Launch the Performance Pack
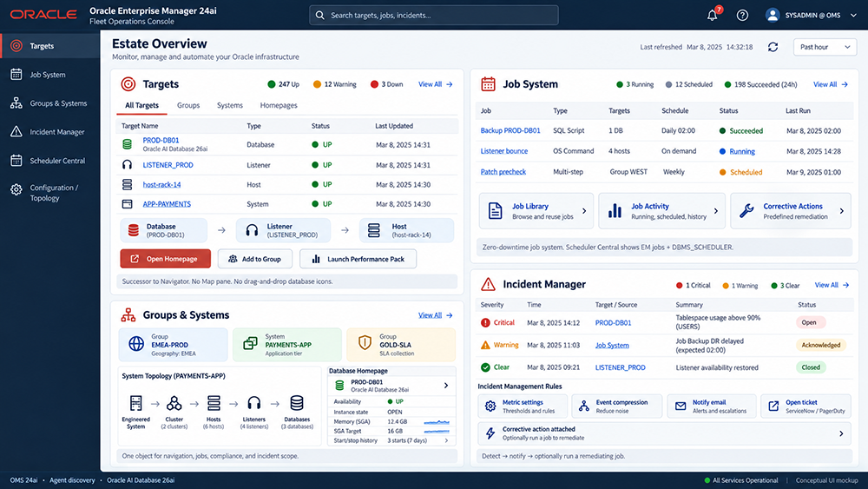Image resolution: width=868 pixels, height=489 pixels. coord(358,259)
